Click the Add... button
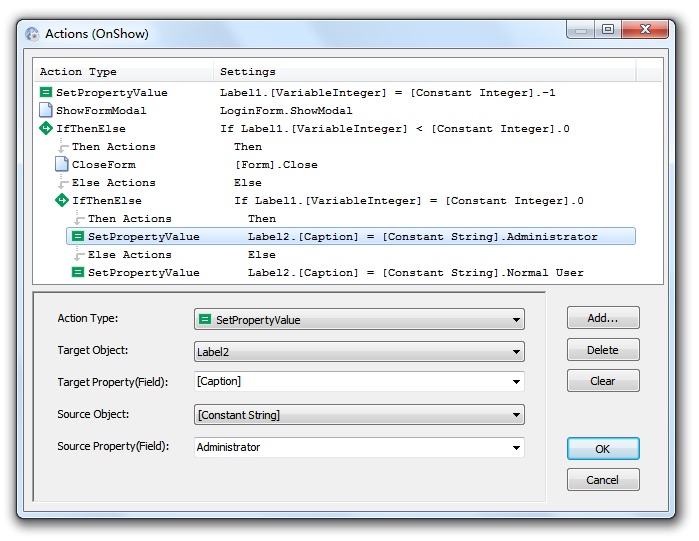This screenshot has height=541, width=699. coord(603,318)
